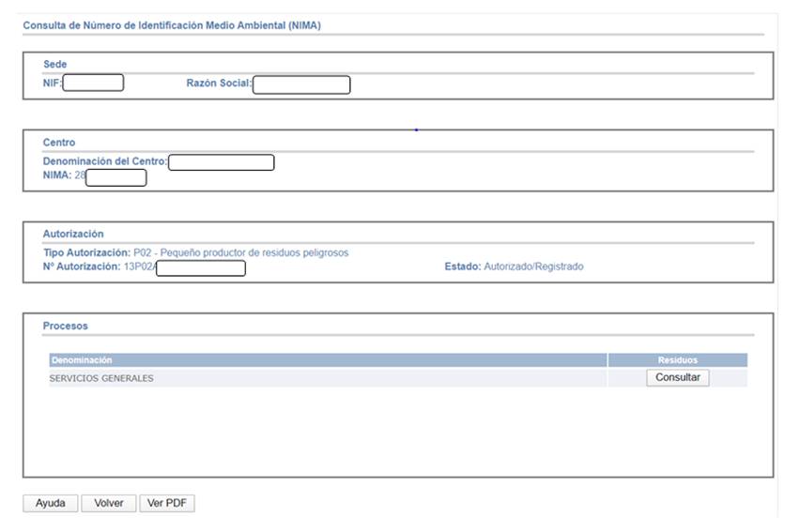
Task: Click the Procesos section heading
Action: (65, 326)
